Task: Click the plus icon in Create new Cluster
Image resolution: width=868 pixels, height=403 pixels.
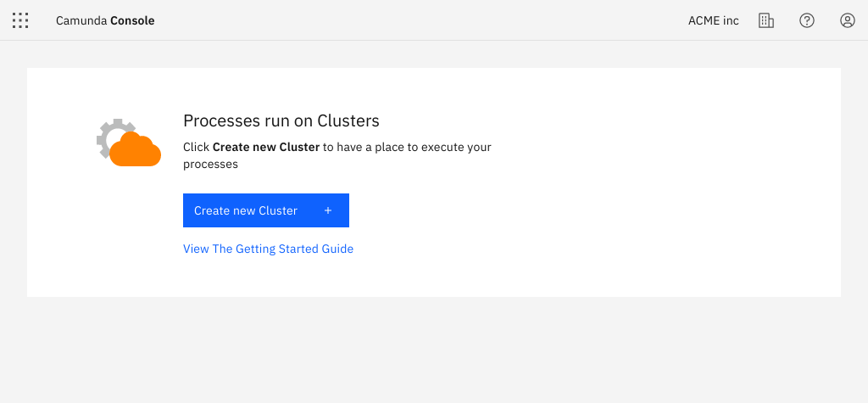Action: coord(328,210)
